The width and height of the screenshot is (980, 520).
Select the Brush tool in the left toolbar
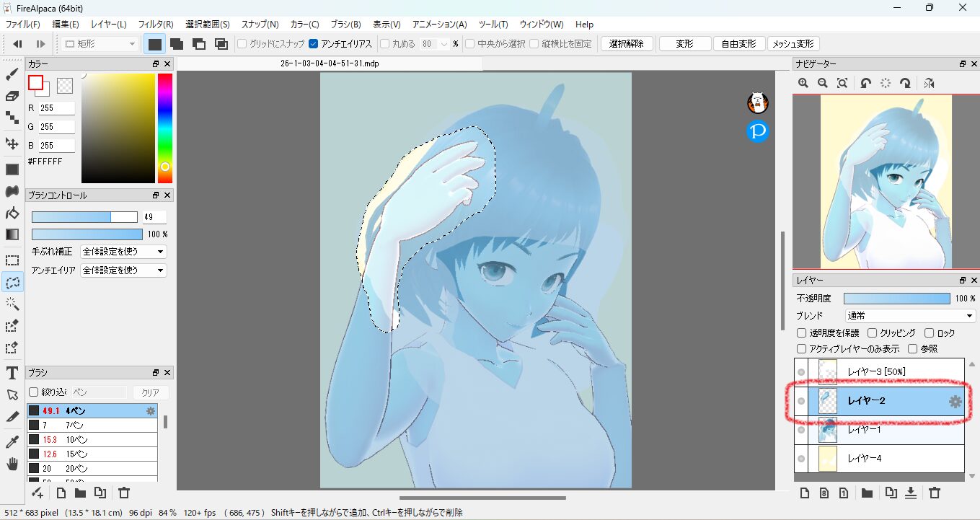[12, 74]
